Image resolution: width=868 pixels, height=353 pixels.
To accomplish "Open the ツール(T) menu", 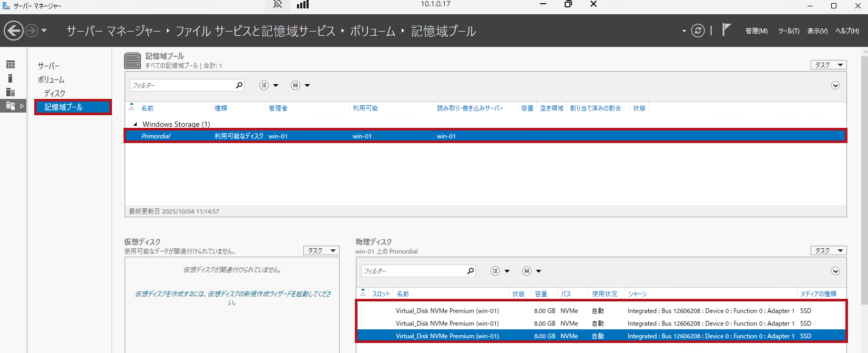I will pos(789,31).
